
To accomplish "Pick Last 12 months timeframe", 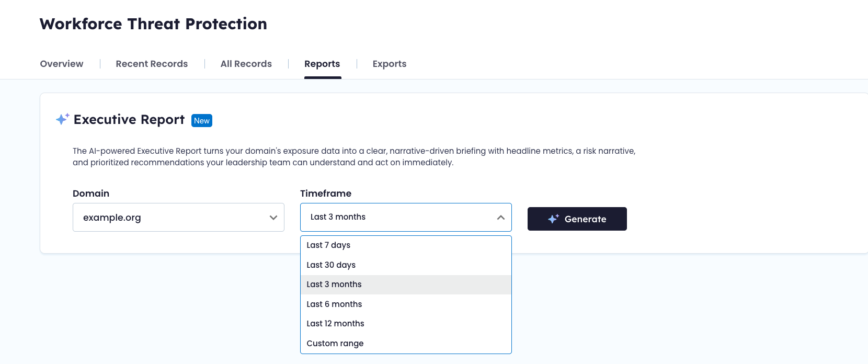I will (x=406, y=324).
